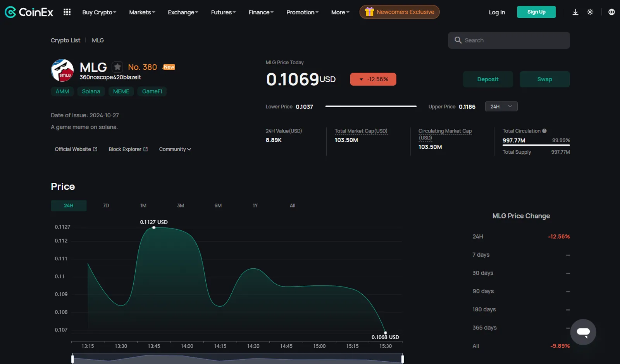
Task: Click the -12.56% price change badge
Action: 373,79
